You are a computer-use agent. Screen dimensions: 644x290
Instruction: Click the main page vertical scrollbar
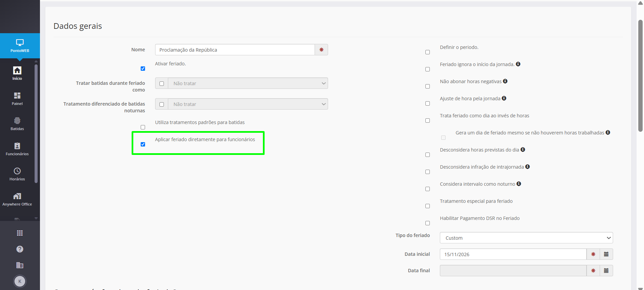pyautogui.click(x=640, y=75)
